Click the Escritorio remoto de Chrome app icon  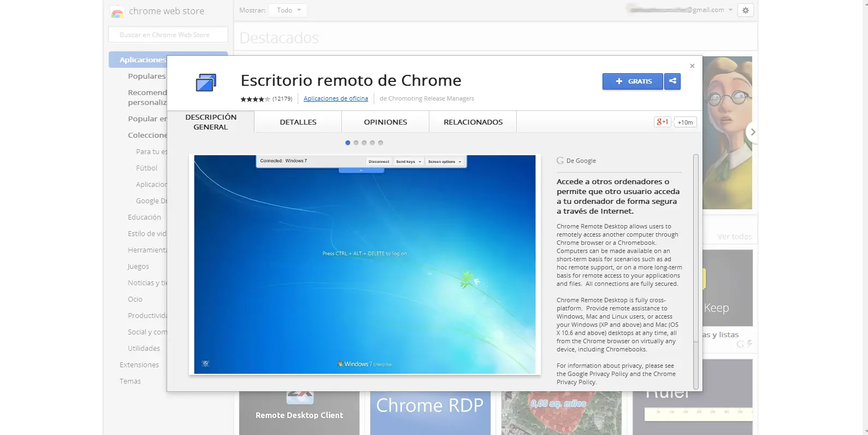point(206,83)
